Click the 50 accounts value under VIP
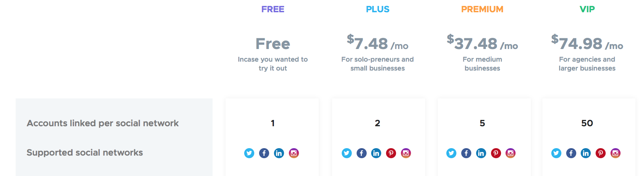 [x=587, y=123]
